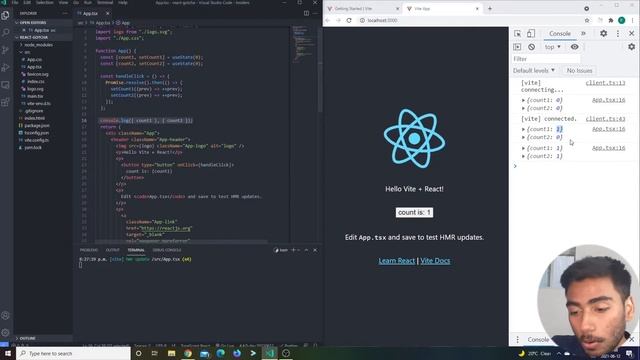This screenshot has height=360, width=640.
Task: Open Task View on Windows taskbar
Action: [x=155, y=353]
